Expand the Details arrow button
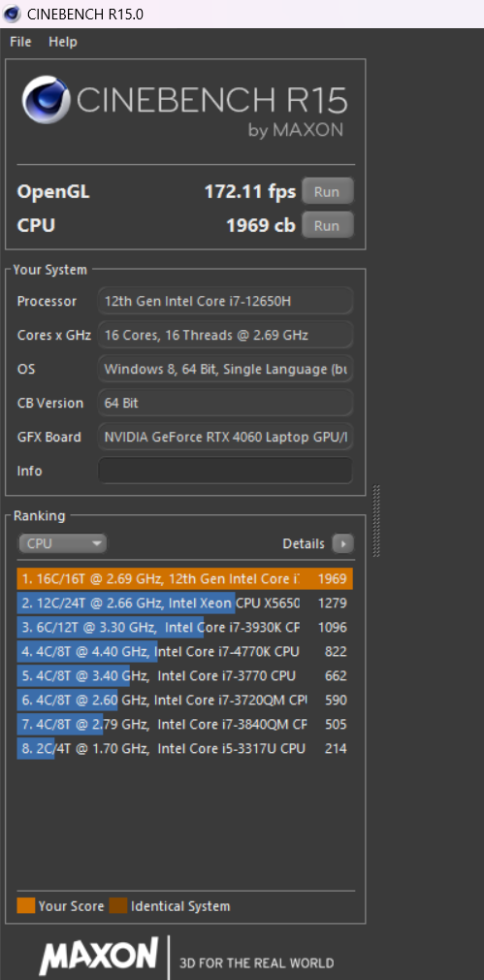 pos(342,544)
